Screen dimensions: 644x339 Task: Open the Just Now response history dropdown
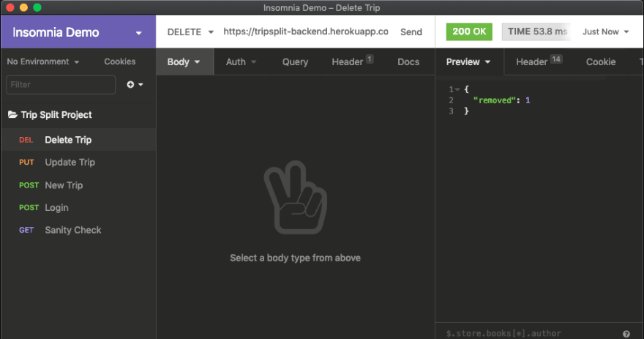click(605, 31)
